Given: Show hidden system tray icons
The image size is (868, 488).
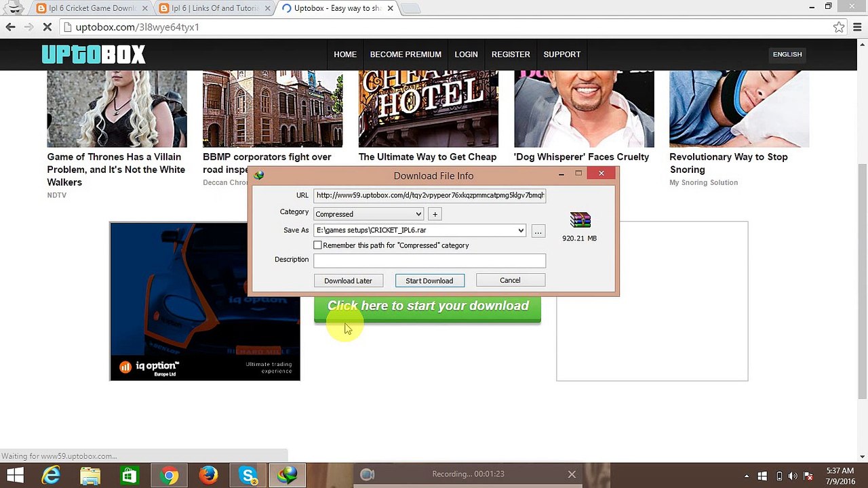Looking at the screenshot, I should [747, 476].
